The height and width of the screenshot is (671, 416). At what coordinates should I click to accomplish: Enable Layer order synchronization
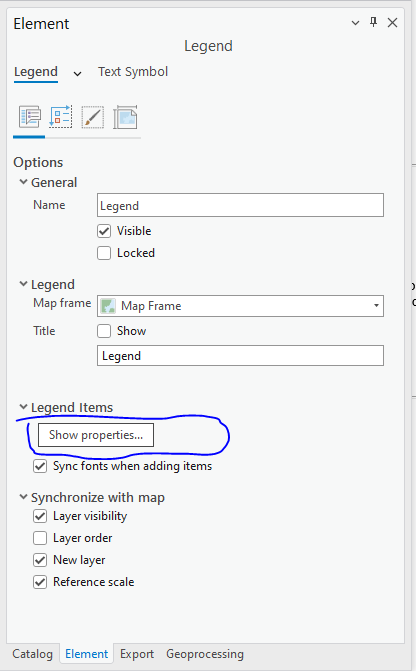pyautogui.click(x=40, y=538)
